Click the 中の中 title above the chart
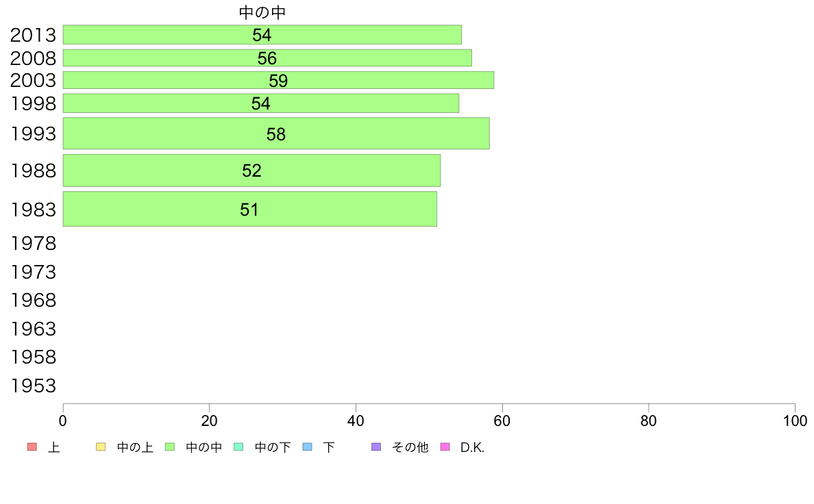This screenshot has height=504, width=814. pyautogui.click(x=262, y=12)
